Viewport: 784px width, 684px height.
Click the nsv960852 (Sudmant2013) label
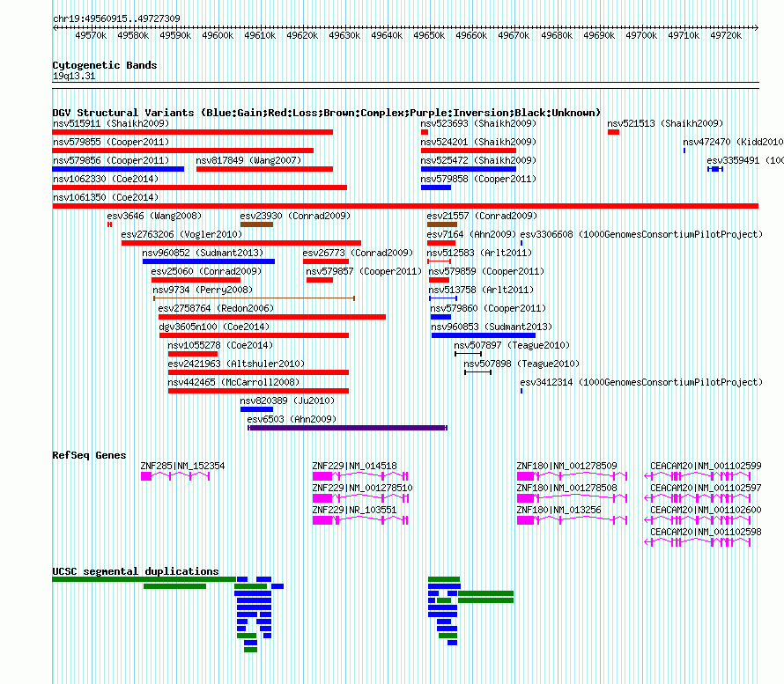203,253
